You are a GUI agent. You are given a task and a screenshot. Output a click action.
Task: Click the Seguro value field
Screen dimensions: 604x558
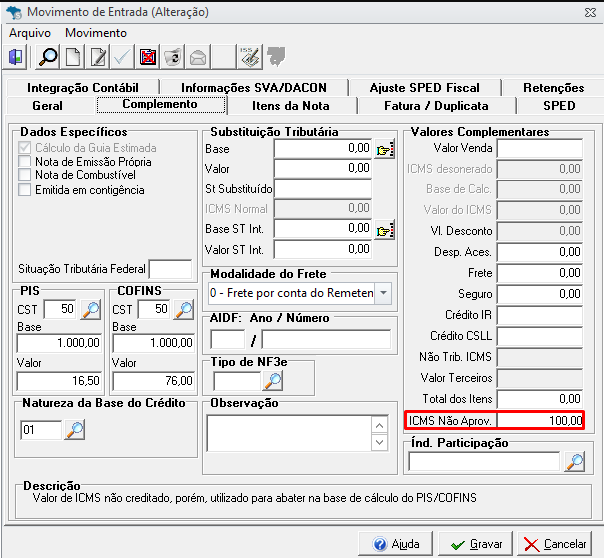point(540,294)
